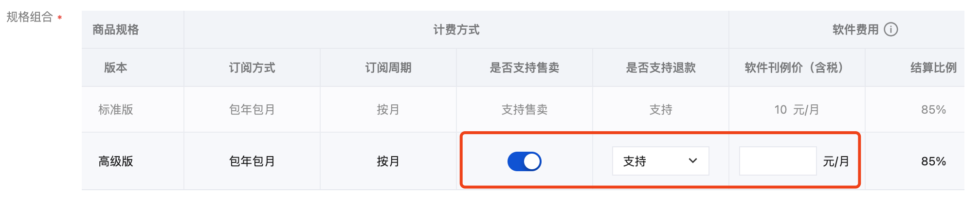Click the software fee info icon

(890, 30)
